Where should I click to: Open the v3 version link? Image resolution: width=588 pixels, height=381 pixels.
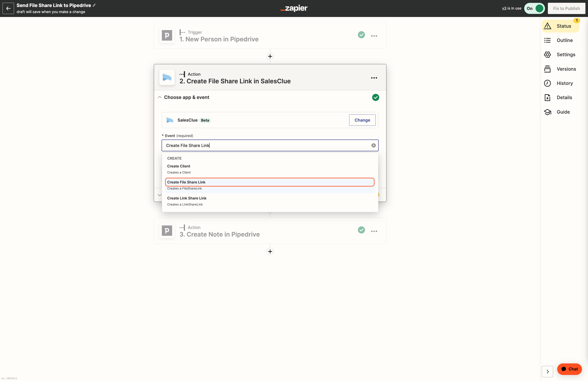coord(504,8)
